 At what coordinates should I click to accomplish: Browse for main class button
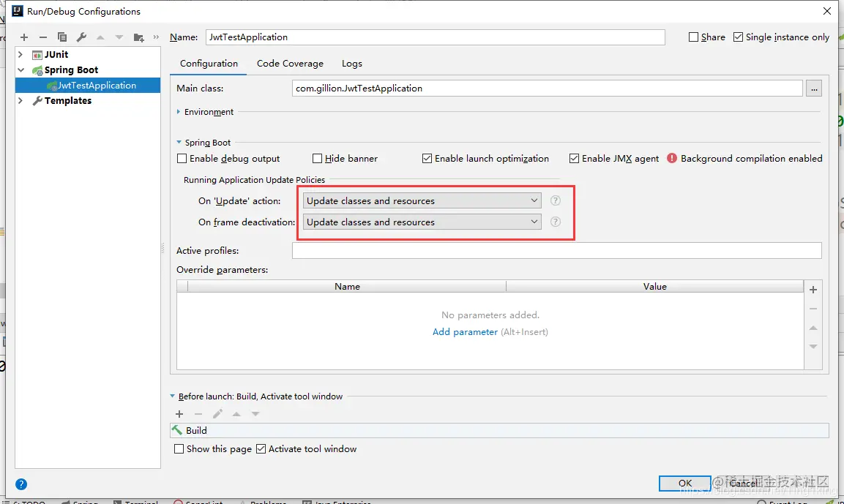pos(814,89)
